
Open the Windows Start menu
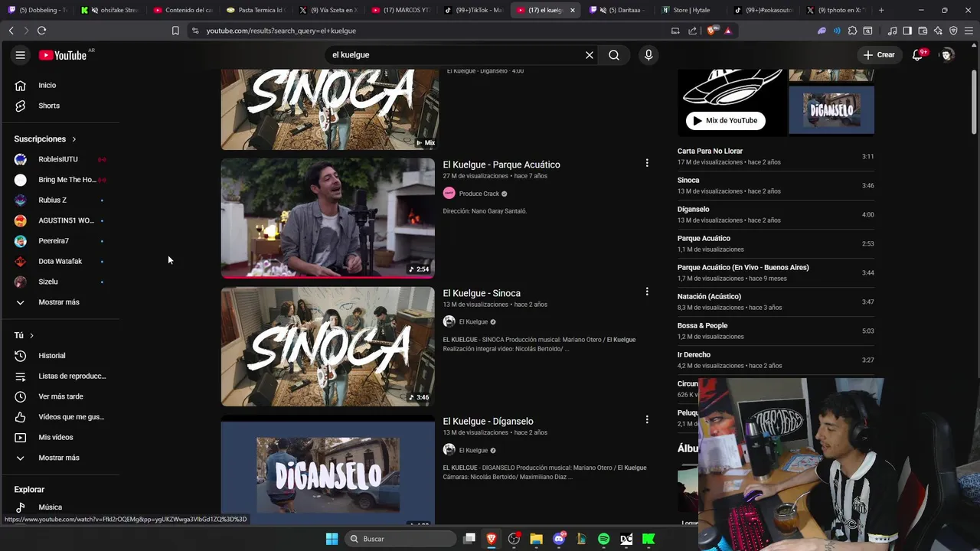[x=332, y=539]
